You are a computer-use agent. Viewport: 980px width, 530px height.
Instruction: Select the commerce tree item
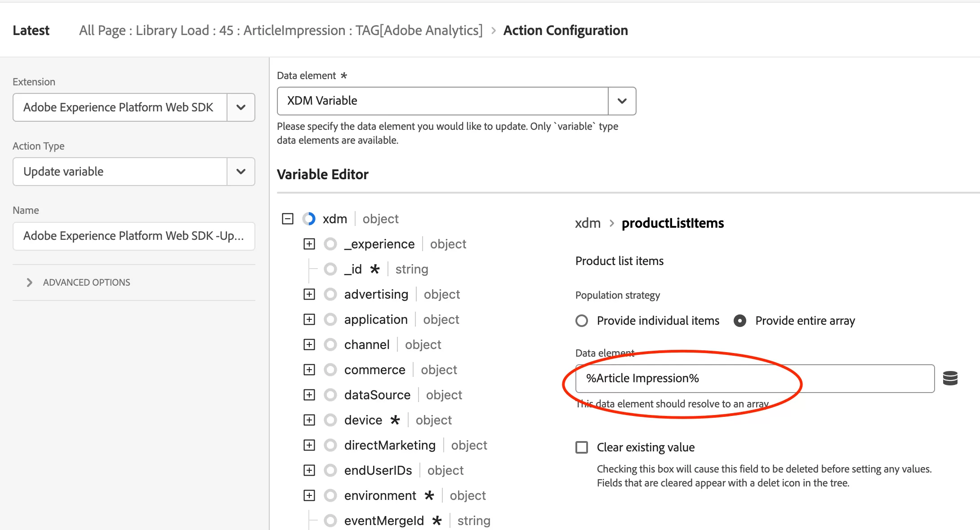pos(375,370)
